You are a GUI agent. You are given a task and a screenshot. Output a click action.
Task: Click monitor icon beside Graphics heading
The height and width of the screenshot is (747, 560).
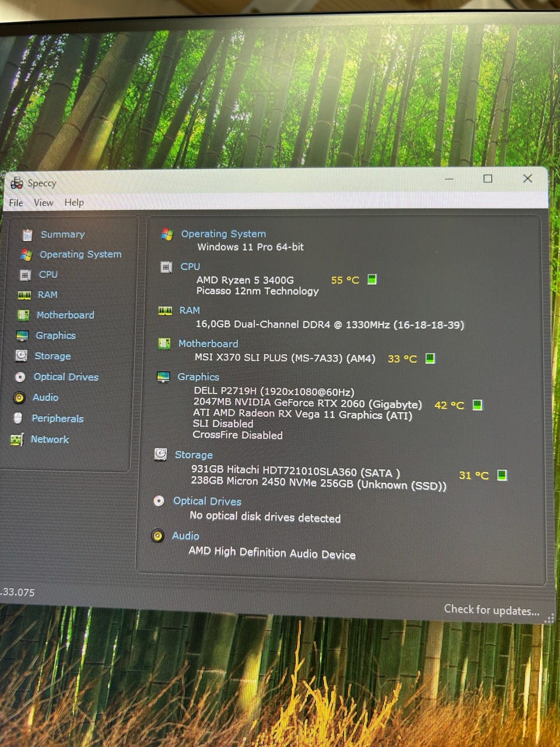(163, 378)
